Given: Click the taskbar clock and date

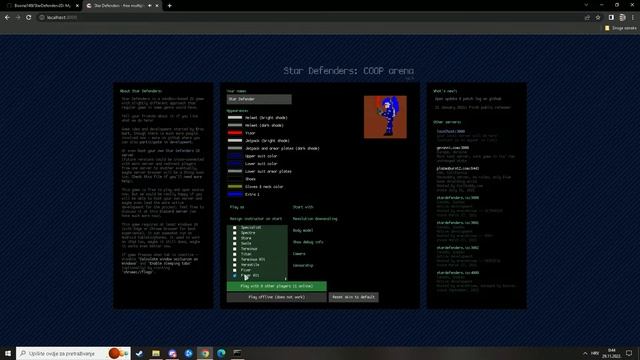Looking at the screenshot, I should click(611, 353).
